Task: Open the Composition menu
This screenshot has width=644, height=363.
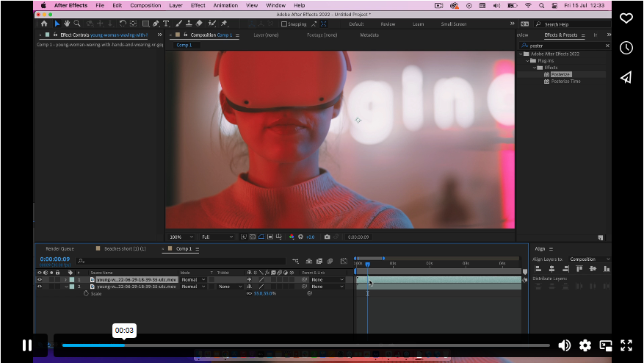Action: pos(145,5)
